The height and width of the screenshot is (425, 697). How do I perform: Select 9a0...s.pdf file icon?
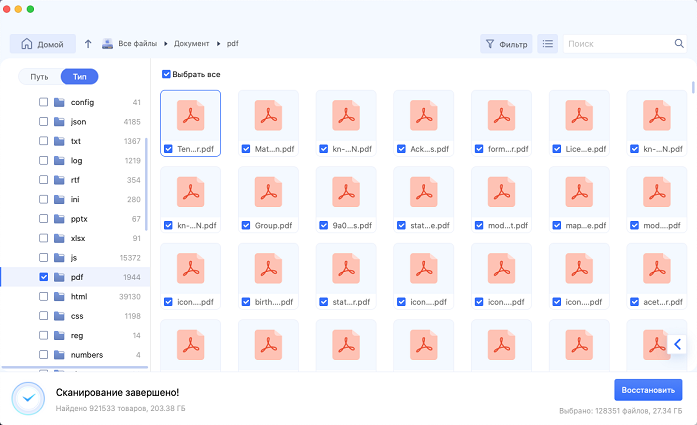346,192
